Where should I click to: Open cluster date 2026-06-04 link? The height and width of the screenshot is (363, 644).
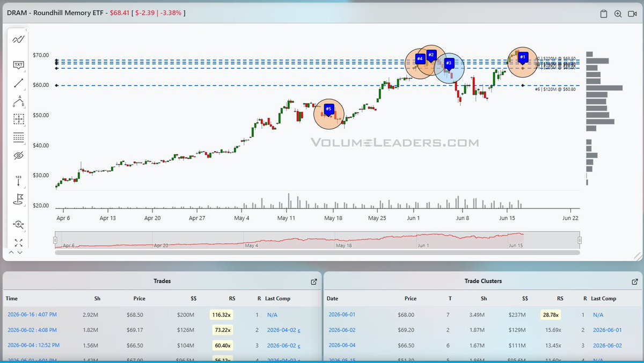pos(342,345)
